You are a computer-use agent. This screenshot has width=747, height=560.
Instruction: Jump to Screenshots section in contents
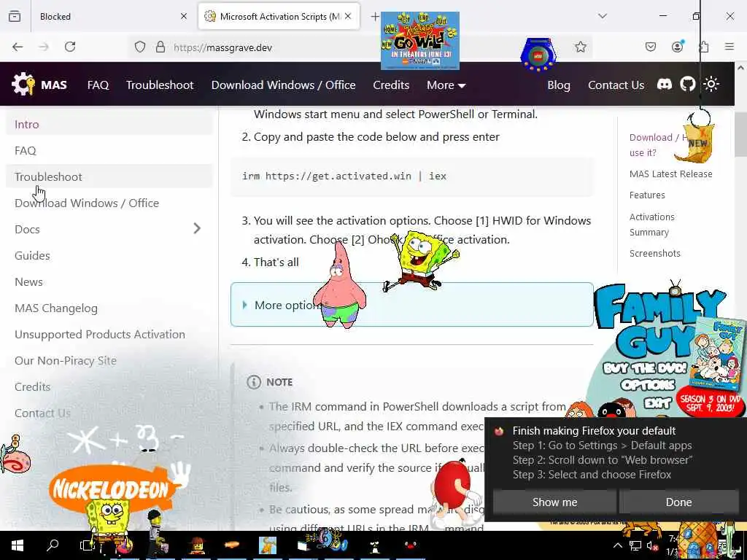coord(654,253)
